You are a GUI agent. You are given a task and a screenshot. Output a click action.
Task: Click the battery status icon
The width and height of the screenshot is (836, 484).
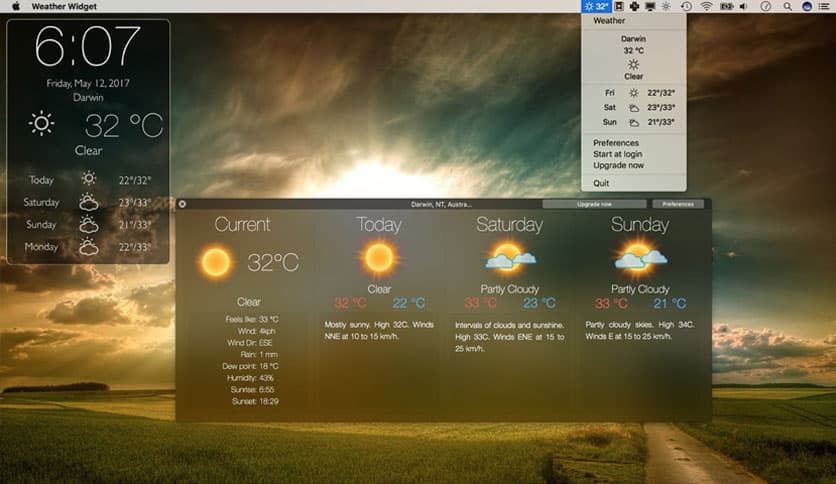726,6
